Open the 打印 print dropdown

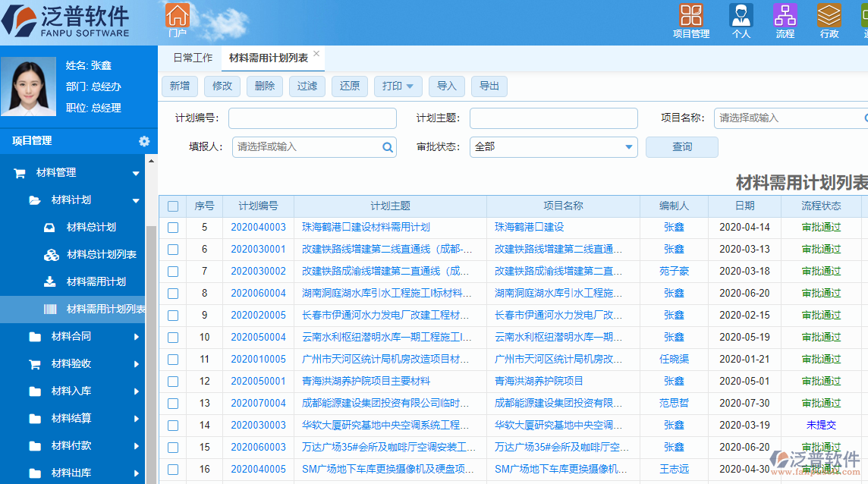[398, 86]
